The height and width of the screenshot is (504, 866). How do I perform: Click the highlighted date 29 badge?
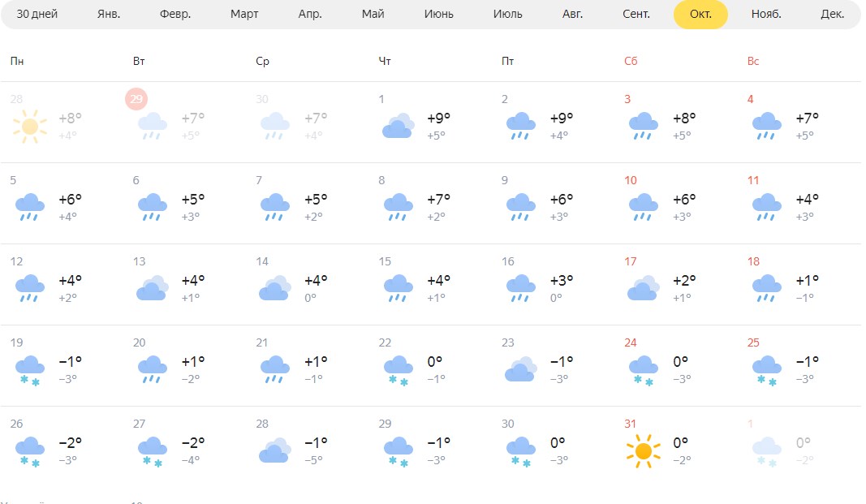pyautogui.click(x=136, y=99)
